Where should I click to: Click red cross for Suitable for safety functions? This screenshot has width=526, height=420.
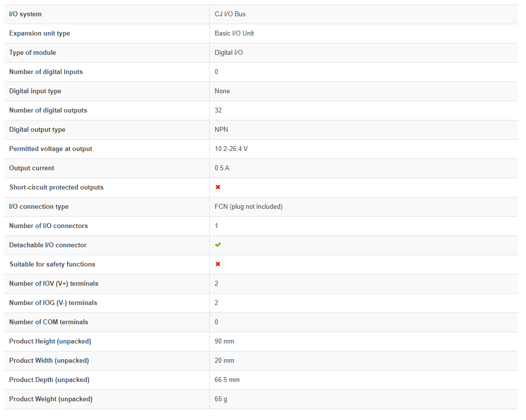click(x=218, y=265)
